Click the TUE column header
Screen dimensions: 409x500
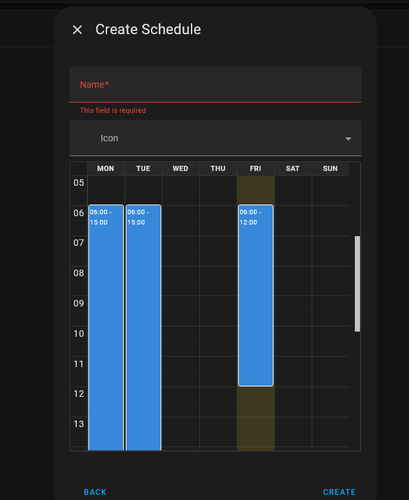(x=143, y=169)
